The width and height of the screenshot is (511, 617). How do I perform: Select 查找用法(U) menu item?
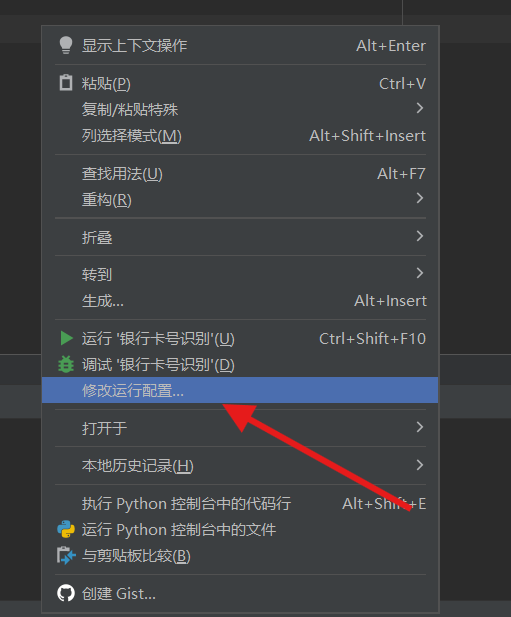click(x=240, y=174)
